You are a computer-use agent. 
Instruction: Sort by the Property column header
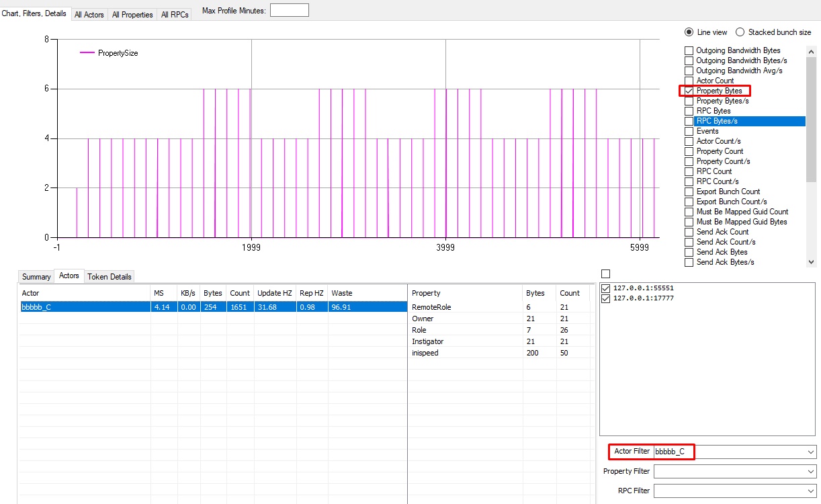(466, 293)
